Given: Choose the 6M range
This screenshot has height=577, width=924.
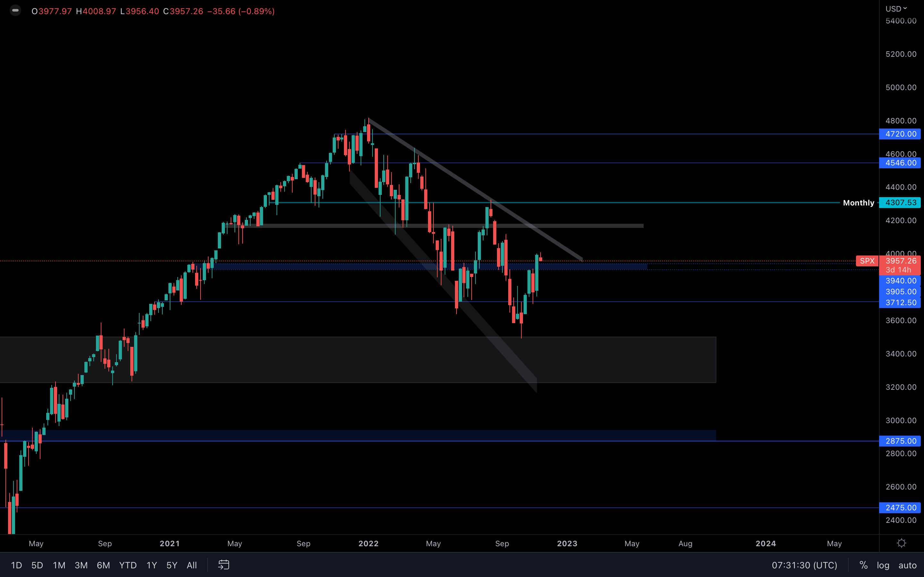Looking at the screenshot, I should tap(103, 565).
